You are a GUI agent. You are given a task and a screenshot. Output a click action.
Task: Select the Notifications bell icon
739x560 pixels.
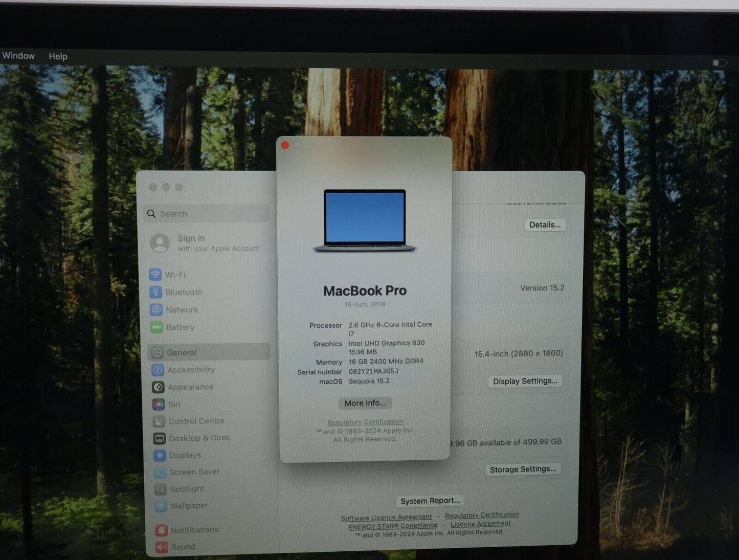(162, 530)
